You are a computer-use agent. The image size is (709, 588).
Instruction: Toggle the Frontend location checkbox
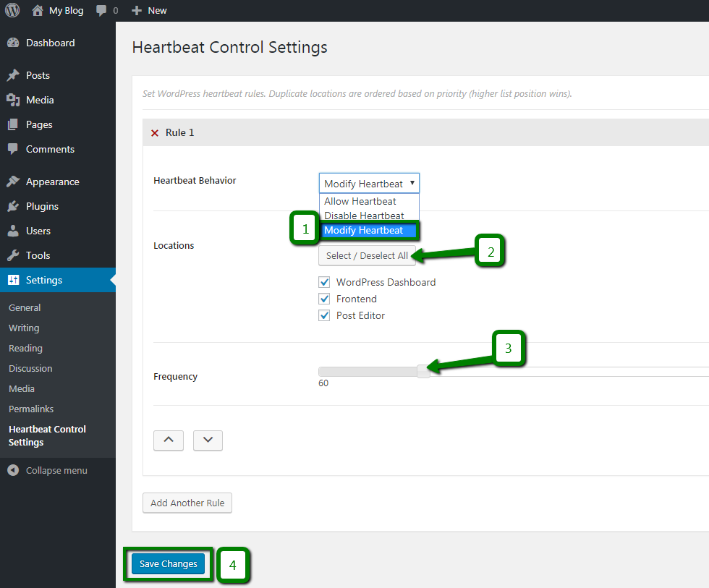[x=324, y=299]
